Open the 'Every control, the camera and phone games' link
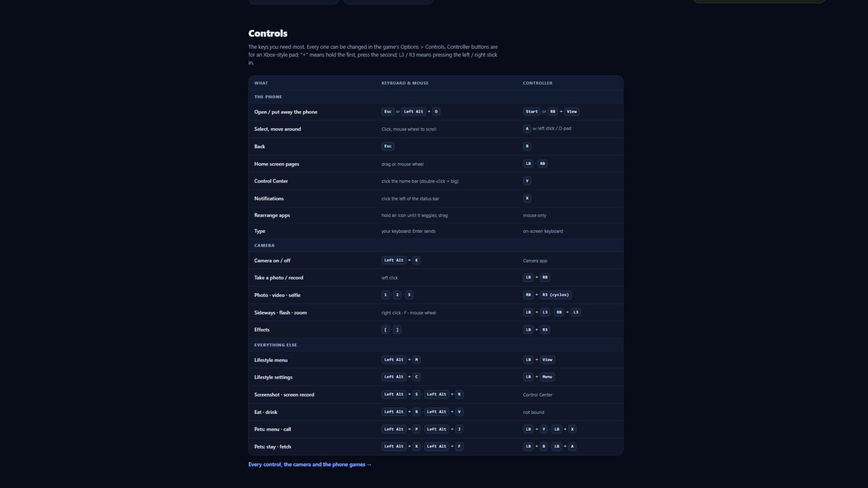This screenshot has height=488, width=868. [x=310, y=465]
